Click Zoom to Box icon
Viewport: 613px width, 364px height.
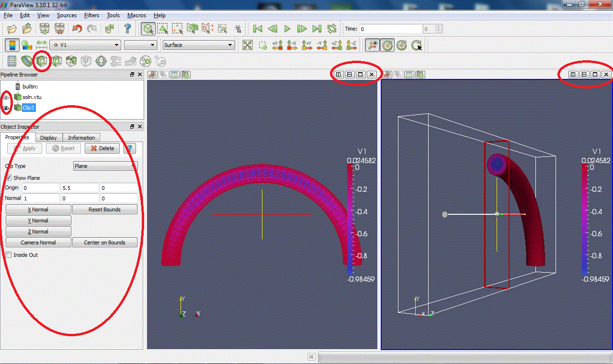[x=263, y=45]
